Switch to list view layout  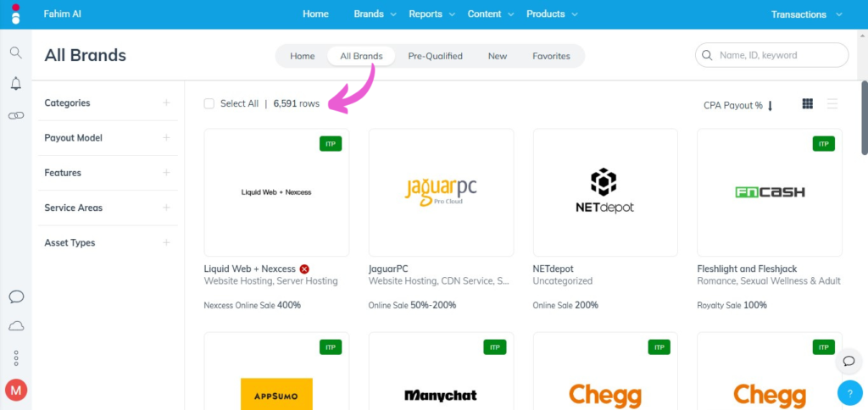coord(832,103)
